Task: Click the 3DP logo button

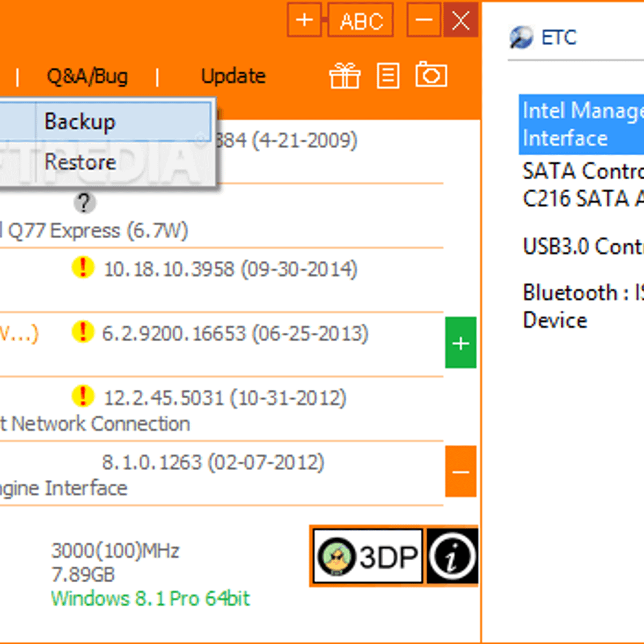Action: (x=368, y=557)
